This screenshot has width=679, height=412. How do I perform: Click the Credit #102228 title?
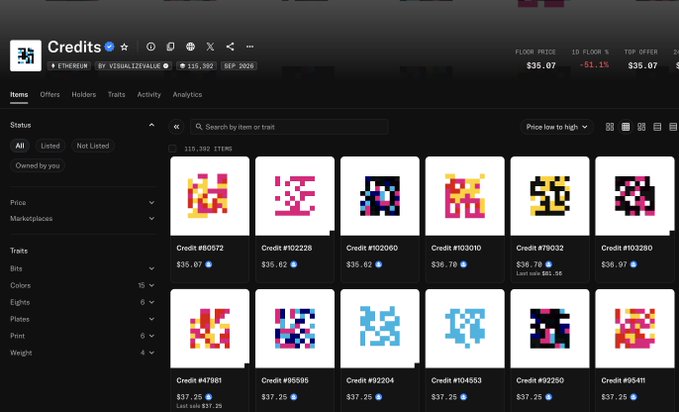point(287,248)
